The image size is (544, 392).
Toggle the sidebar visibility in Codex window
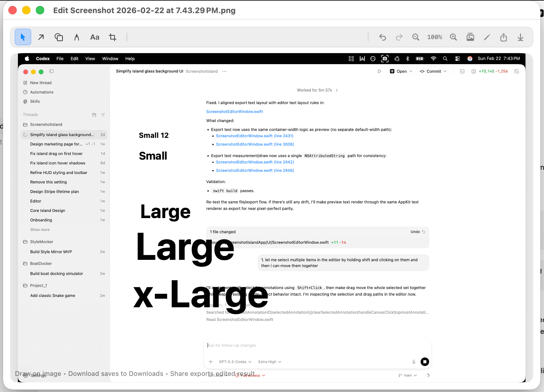click(51, 72)
